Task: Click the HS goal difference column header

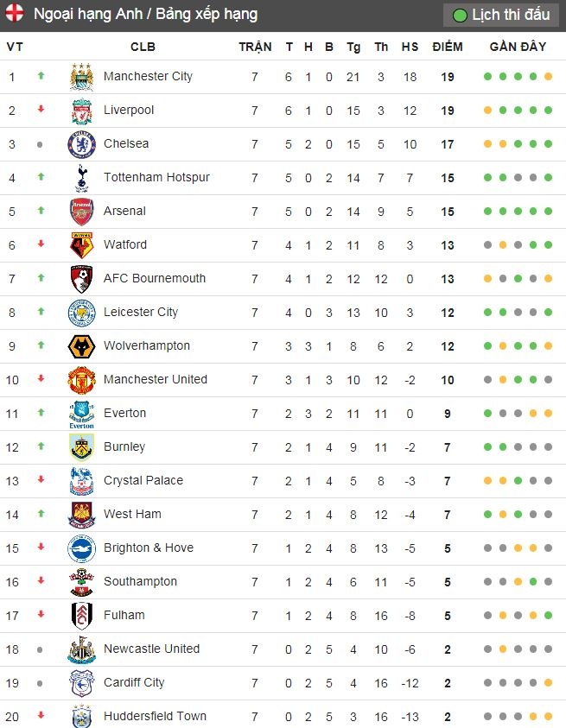Action: pyautogui.click(x=410, y=47)
